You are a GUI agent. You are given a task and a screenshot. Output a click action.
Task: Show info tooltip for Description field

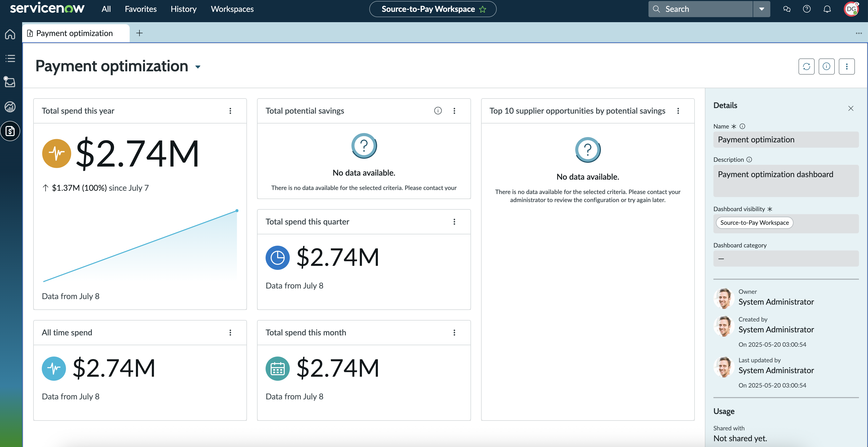(x=749, y=159)
